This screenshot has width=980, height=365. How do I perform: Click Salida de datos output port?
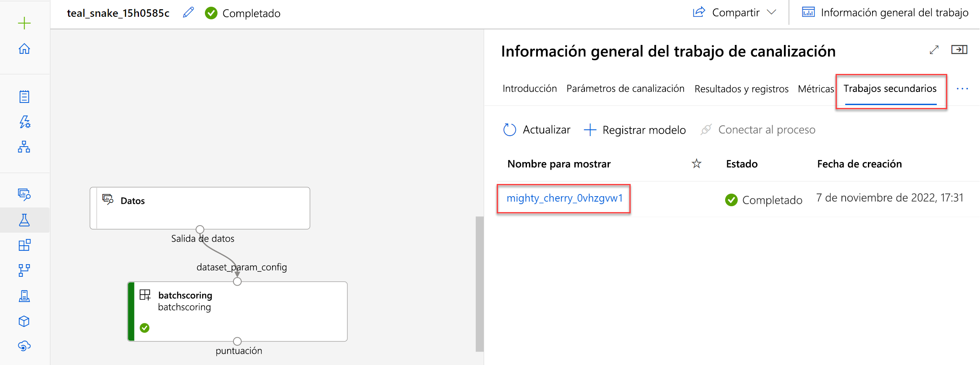point(200,229)
